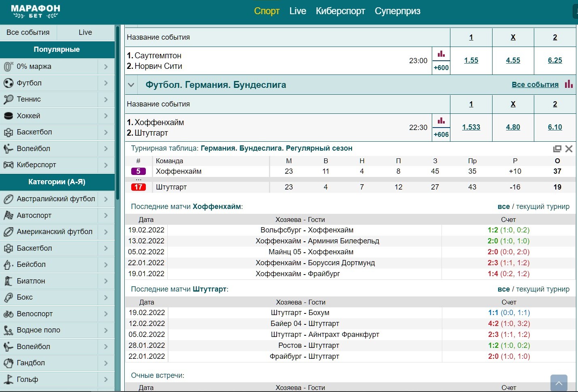Show все recent matches for Штутгарт
578x392 pixels.
[x=504, y=289]
